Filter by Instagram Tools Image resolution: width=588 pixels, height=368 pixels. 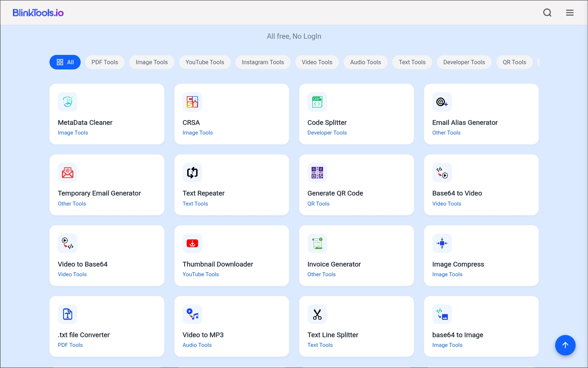(x=263, y=62)
